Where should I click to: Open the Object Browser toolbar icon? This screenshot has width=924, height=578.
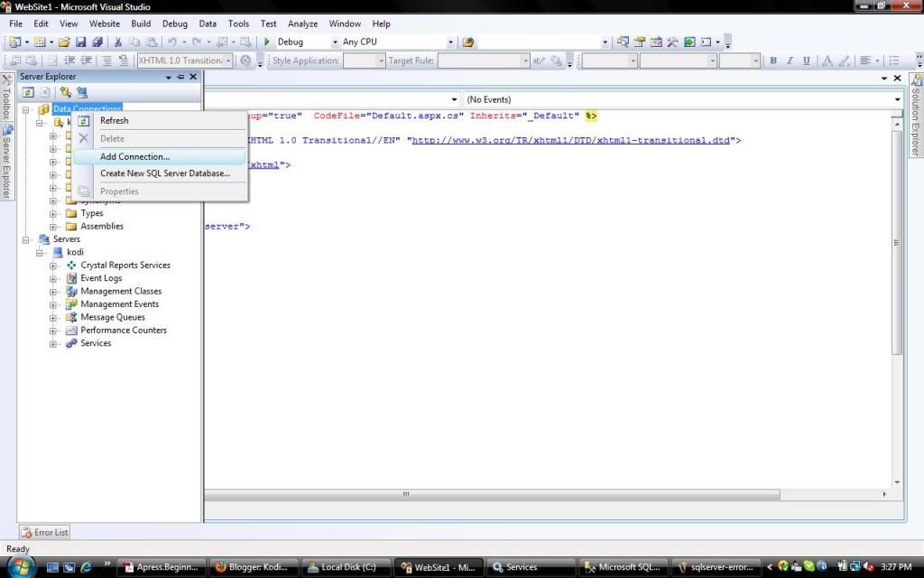[x=656, y=42]
